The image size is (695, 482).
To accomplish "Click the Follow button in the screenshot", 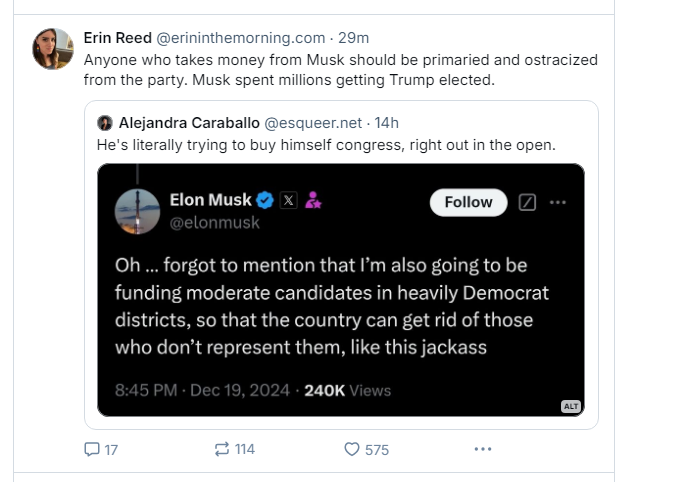I will tap(468, 202).
